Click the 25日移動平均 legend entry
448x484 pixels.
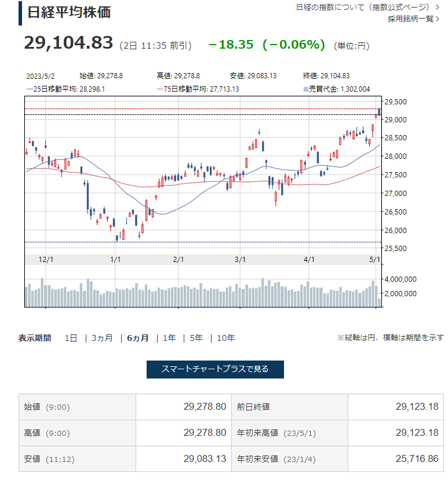(x=65, y=89)
